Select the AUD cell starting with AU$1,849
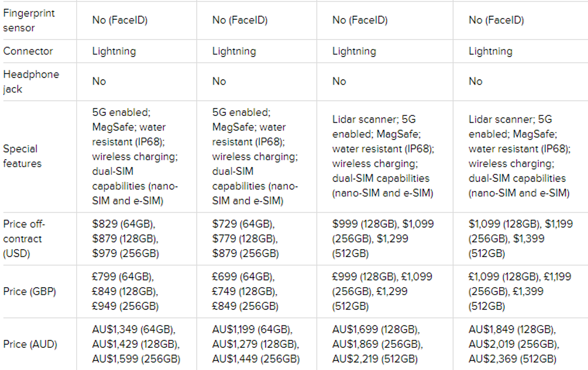Viewport: 588px width, 370px height. coord(515,344)
